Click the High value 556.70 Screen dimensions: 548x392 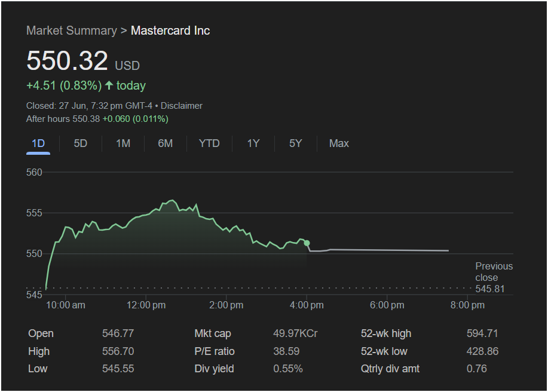(x=118, y=351)
